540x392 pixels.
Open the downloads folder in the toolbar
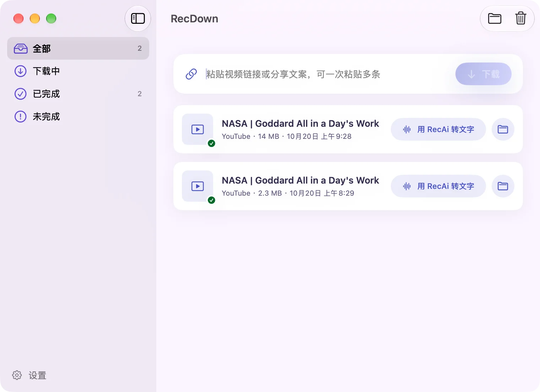tap(495, 18)
